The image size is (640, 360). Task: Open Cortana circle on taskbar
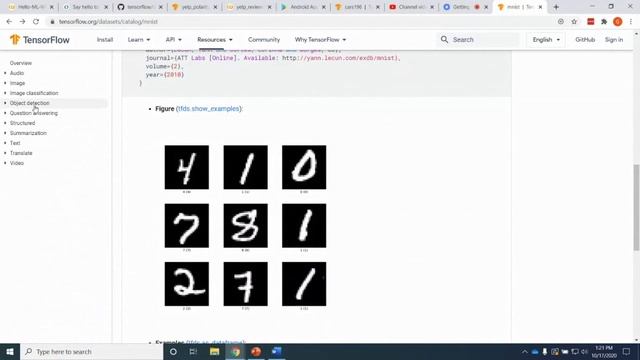[x=173, y=351]
